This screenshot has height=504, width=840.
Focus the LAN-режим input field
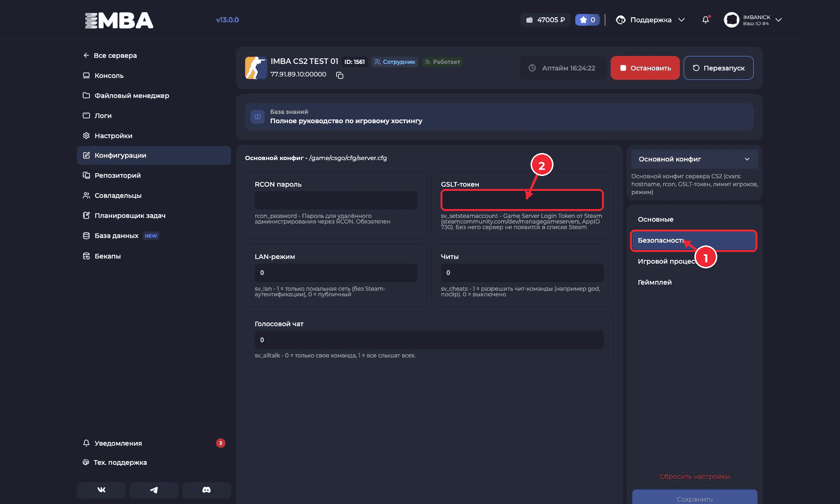pyautogui.click(x=336, y=273)
